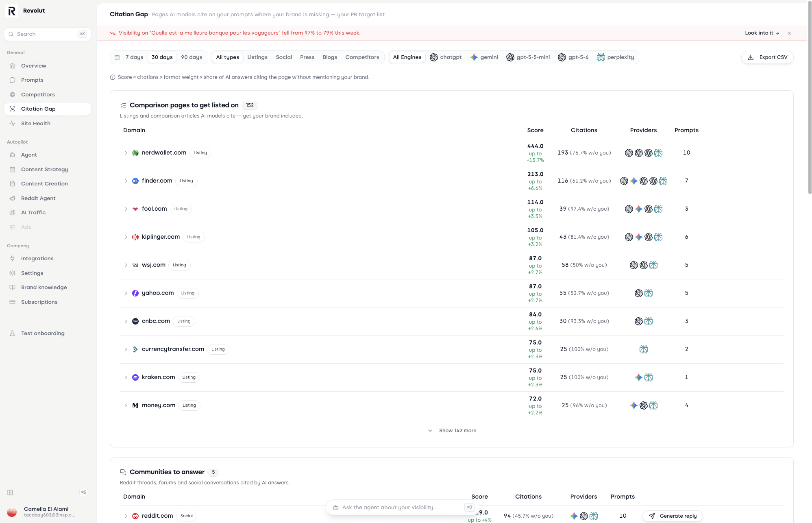Select the 7 days range
812x523 pixels.
tap(134, 57)
